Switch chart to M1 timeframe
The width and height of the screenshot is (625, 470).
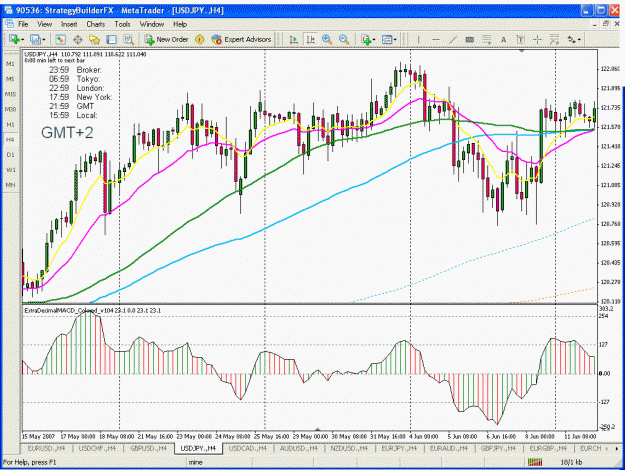(10, 64)
